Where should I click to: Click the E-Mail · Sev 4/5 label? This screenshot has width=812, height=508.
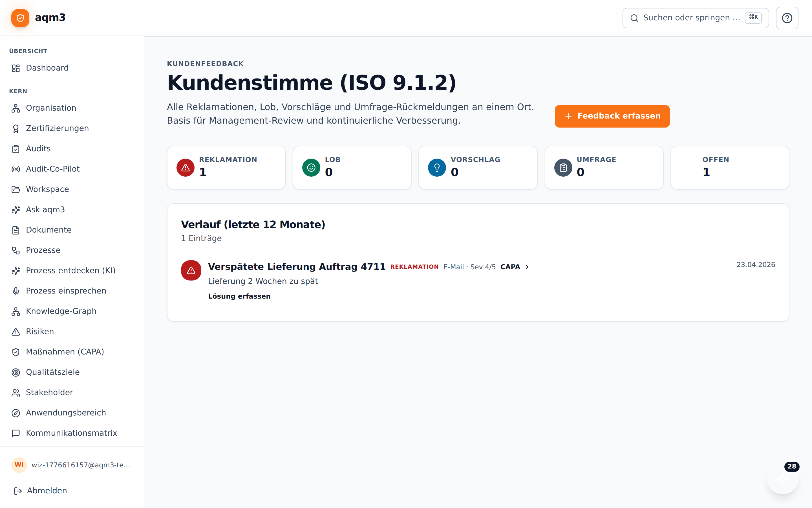[469, 267]
